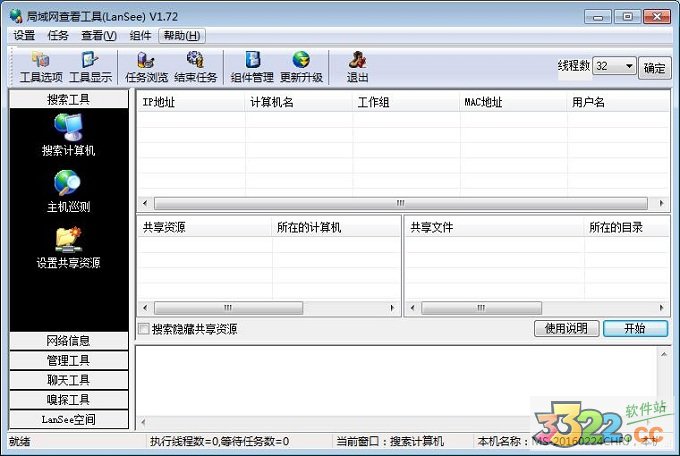This screenshot has width=680, height=456.
Task: Click 共享文件 list horizontal scrollbar thumb
Action: point(481,308)
